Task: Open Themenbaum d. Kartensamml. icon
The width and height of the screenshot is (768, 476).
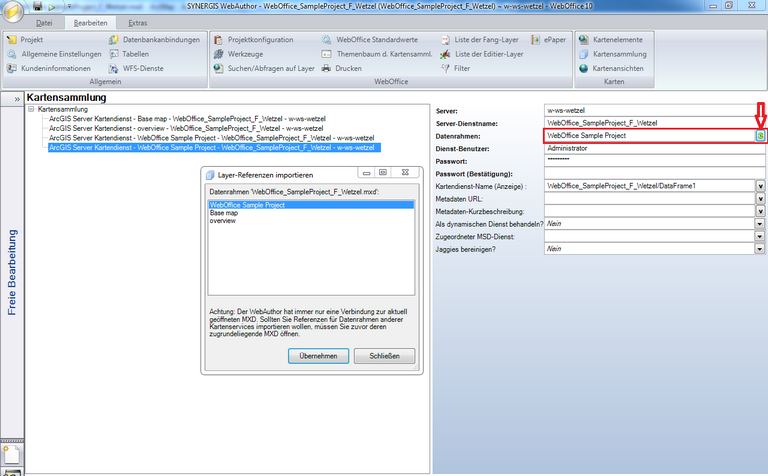Action: 326,54
